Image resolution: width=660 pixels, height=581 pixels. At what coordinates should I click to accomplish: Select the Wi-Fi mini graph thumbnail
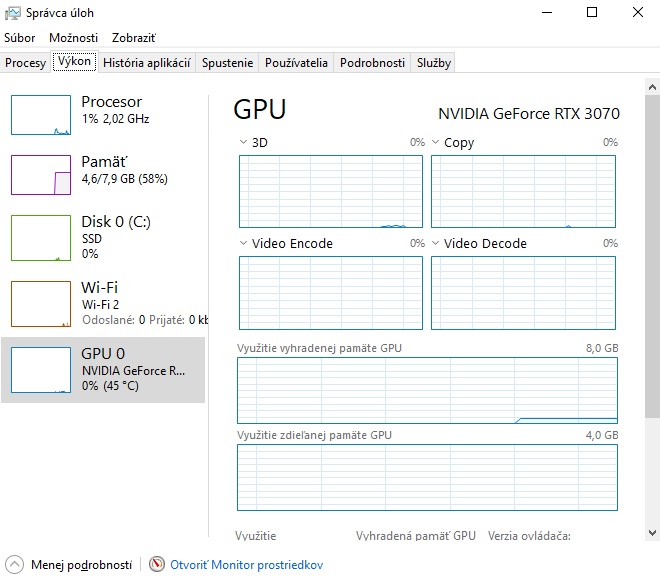(41, 304)
